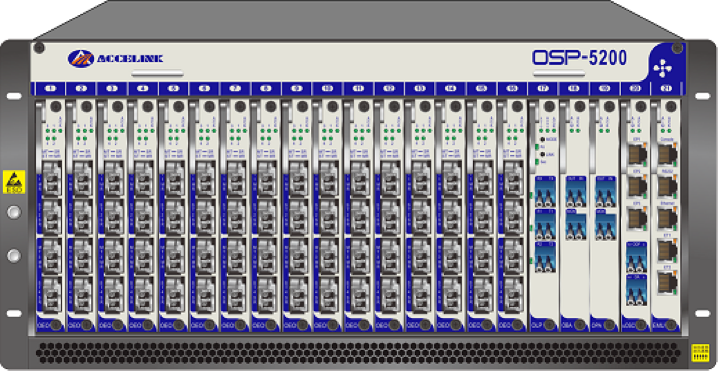
Task: Click the MODE button on the OLP card
Action: point(542,139)
